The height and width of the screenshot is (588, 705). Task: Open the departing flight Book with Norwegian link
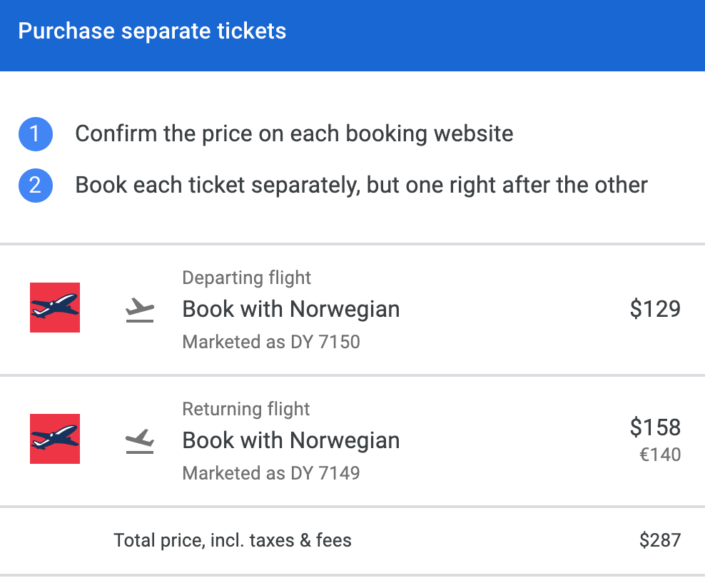tap(291, 309)
